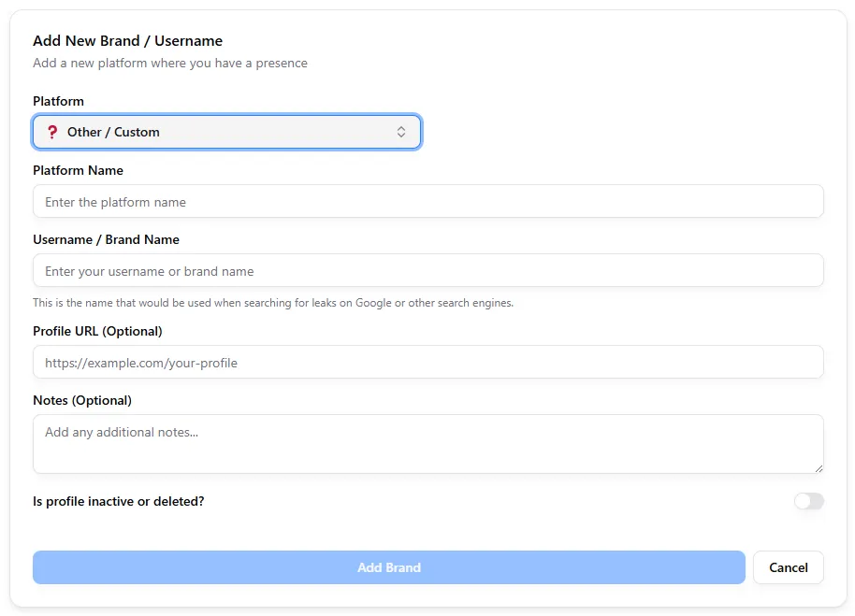Viewport: 855px width, 616px height.
Task: Enable the 'Is profile inactive or deleted?' setting
Action: pyautogui.click(x=807, y=501)
